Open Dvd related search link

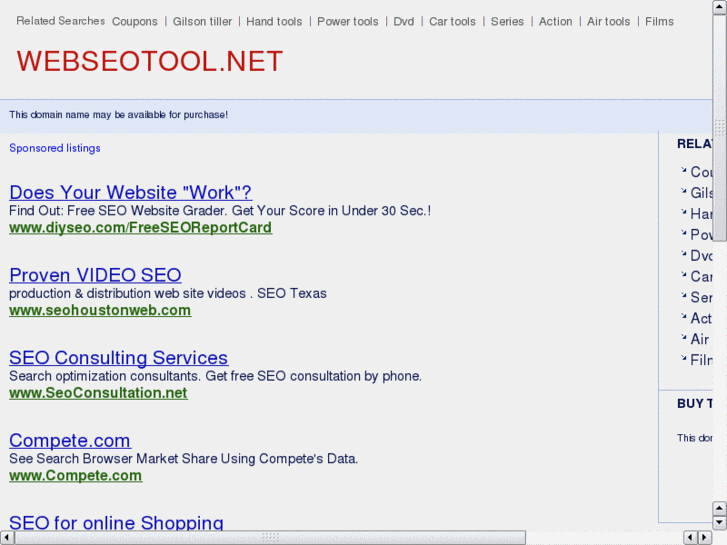tap(404, 22)
